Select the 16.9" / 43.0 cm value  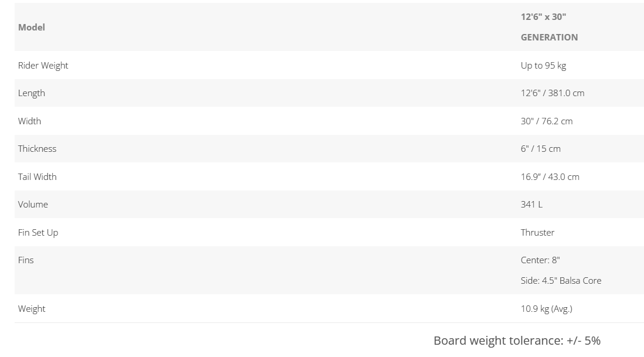[550, 176]
